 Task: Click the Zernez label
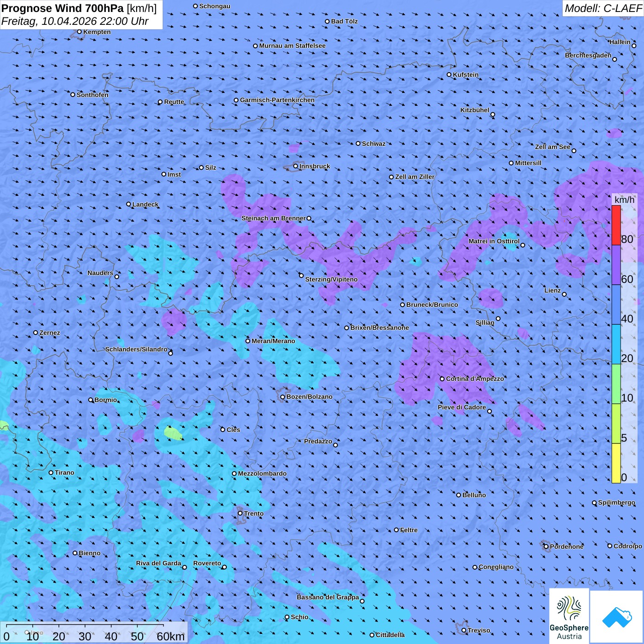(x=50, y=333)
